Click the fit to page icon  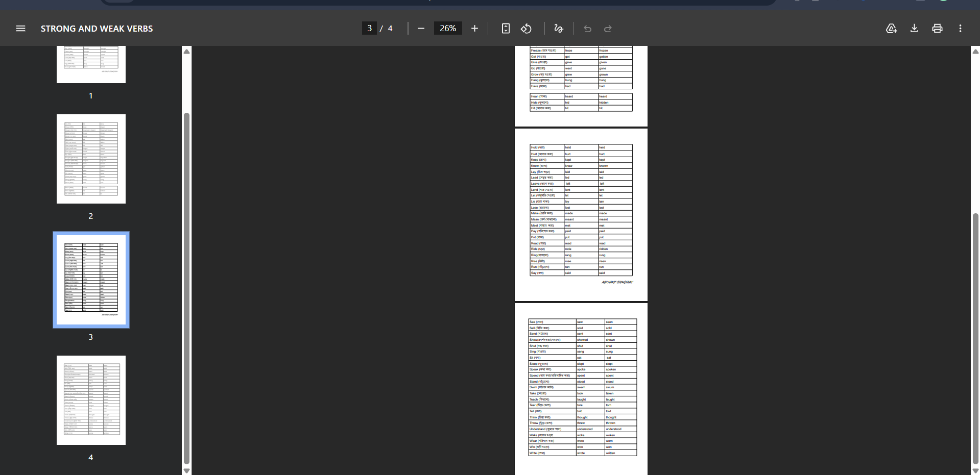click(506, 29)
